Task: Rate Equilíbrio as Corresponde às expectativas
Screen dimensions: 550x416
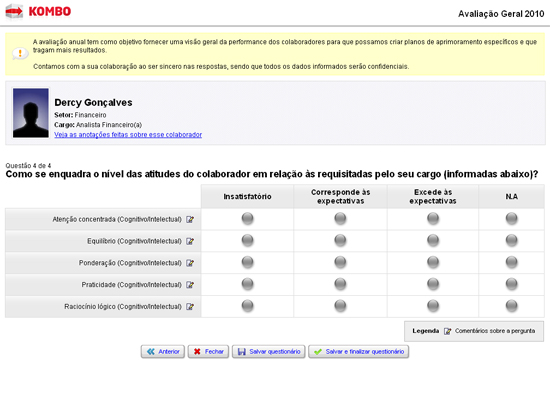Action: (340, 240)
